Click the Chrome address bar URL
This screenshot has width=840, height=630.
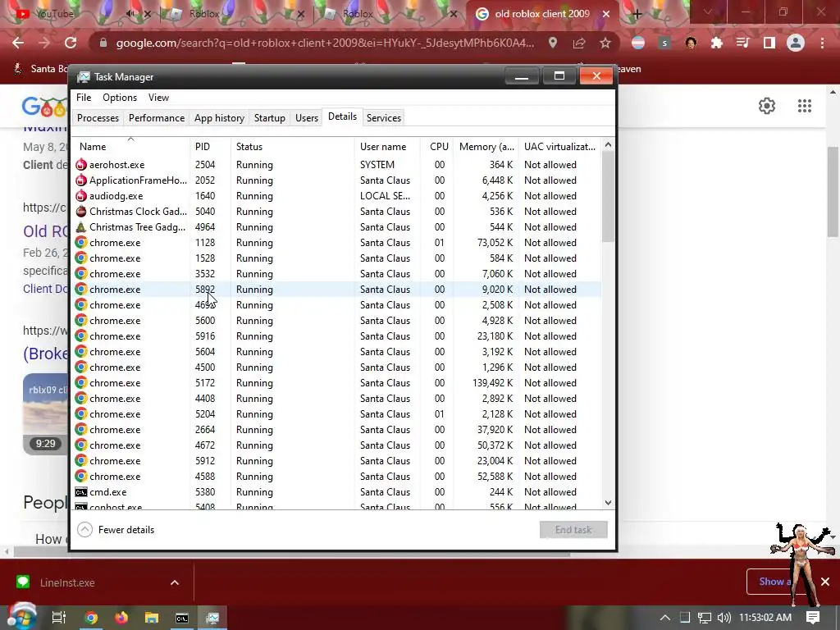(325, 43)
